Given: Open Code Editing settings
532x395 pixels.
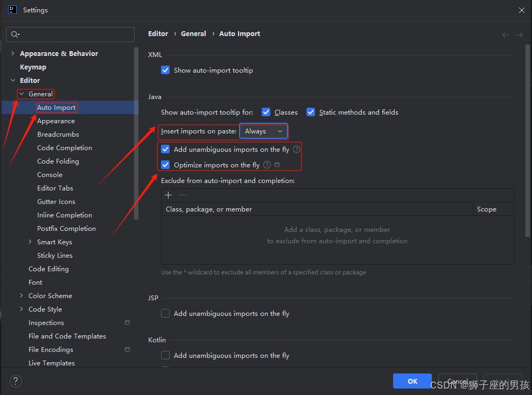Looking at the screenshot, I should coord(48,269).
